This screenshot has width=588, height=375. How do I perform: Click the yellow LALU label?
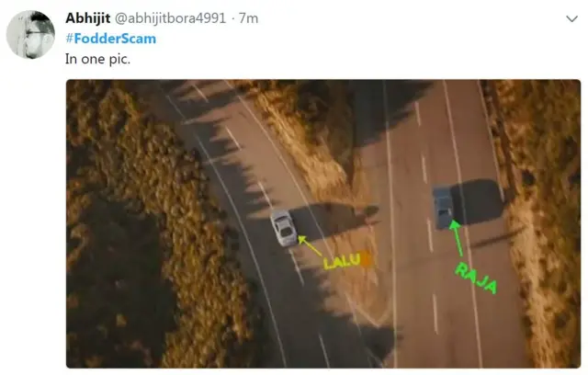coord(342,261)
